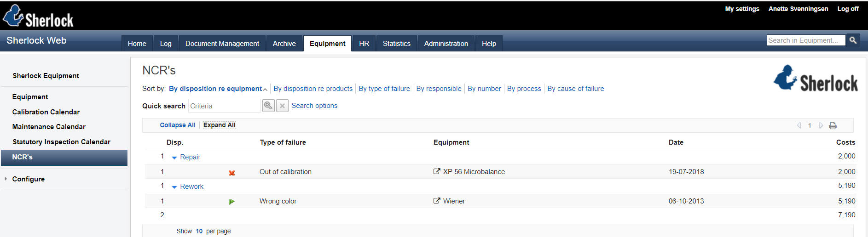
Task: Open the Statistics tab
Action: pyautogui.click(x=396, y=43)
